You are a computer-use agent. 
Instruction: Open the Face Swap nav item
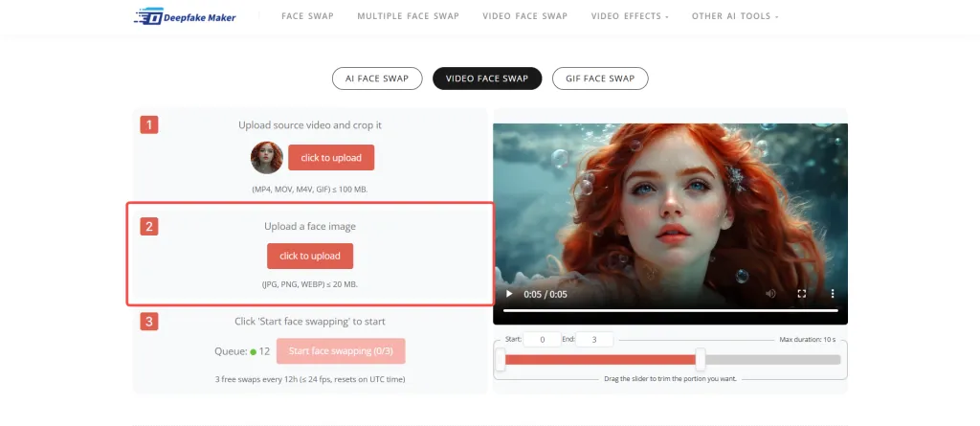tap(307, 16)
